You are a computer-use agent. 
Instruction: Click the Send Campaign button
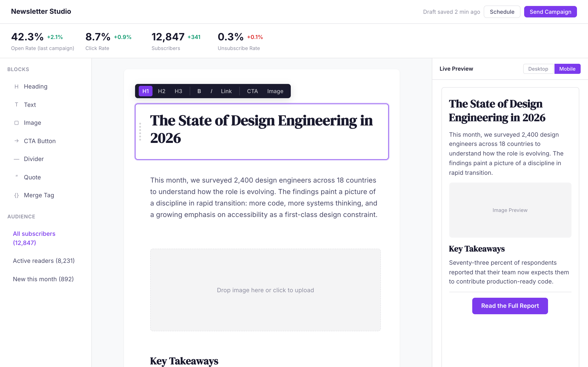(x=550, y=12)
